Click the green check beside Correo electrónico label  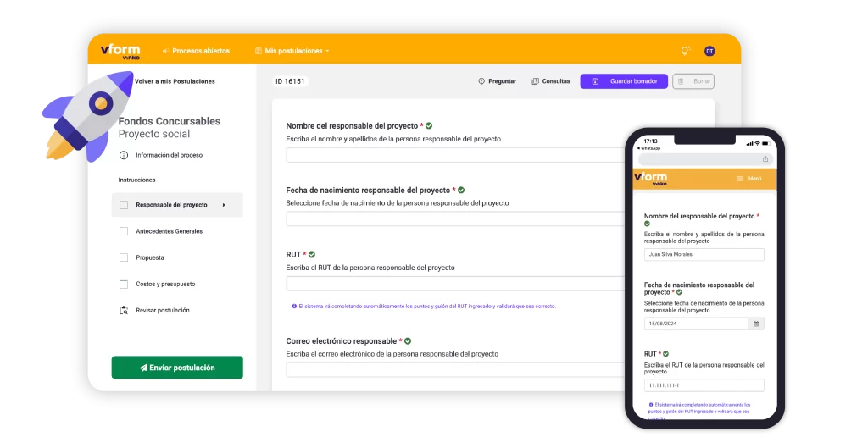[x=408, y=341]
